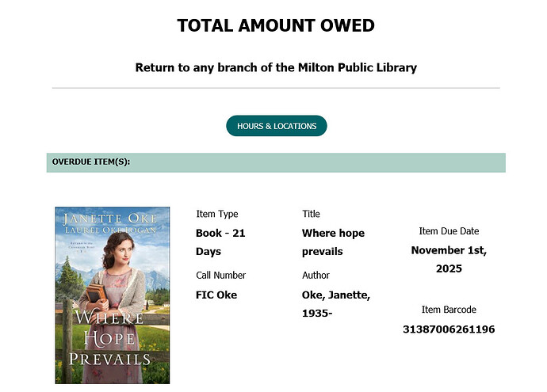Click the TOTAL AMOUNT OWED heading
The height and width of the screenshot is (392, 547).
coord(276,25)
